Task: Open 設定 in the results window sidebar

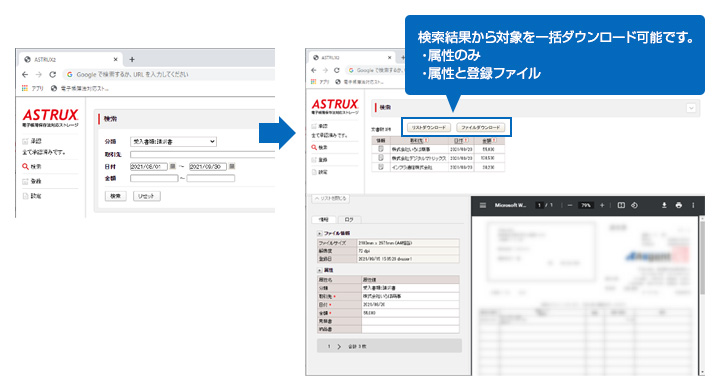Action: (320, 172)
